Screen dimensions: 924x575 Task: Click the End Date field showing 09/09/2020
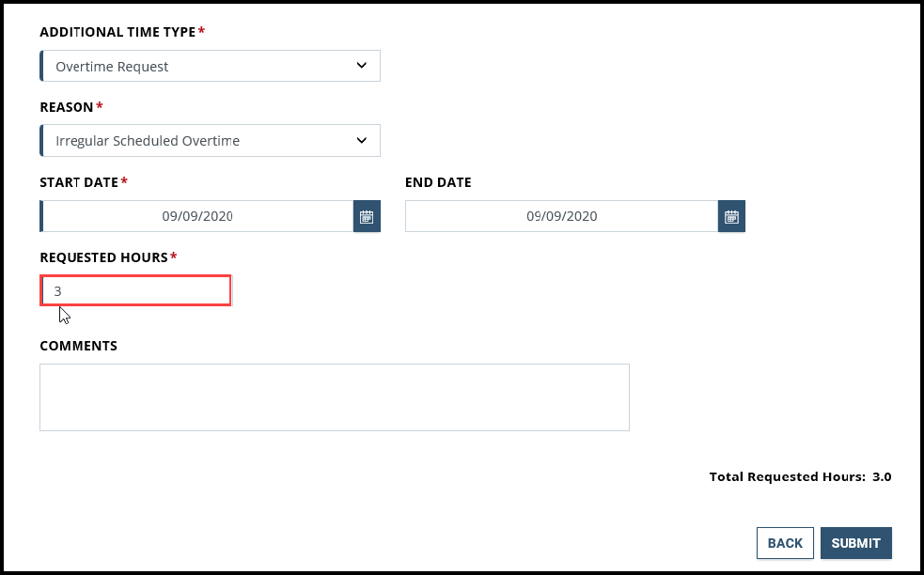(564, 215)
